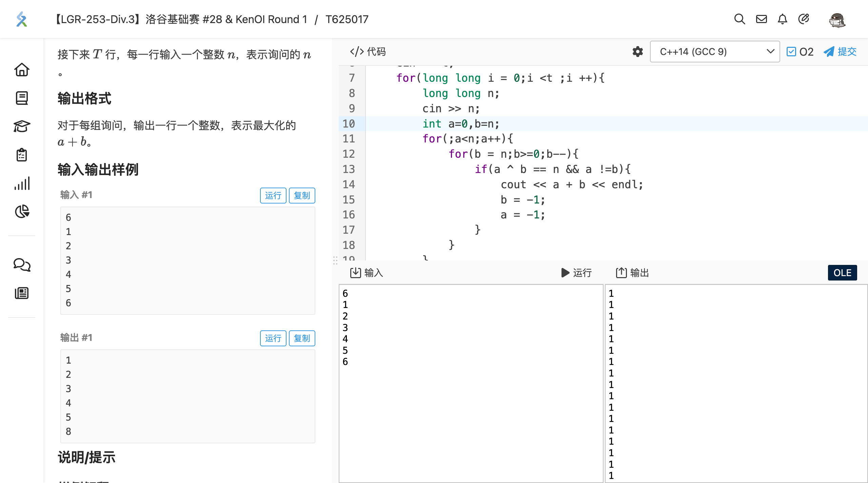Open the discussion chat bubbles icon

click(22, 265)
